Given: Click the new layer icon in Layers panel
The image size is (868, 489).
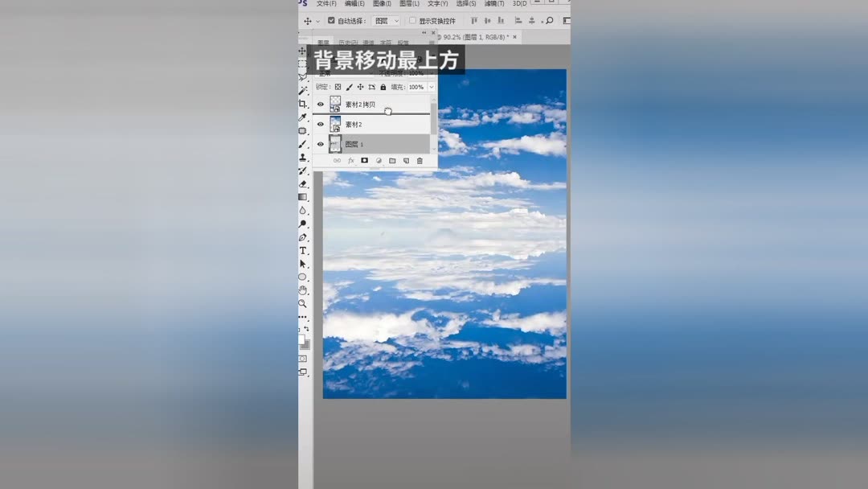Looking at the screenshot, I should point(407,160).
